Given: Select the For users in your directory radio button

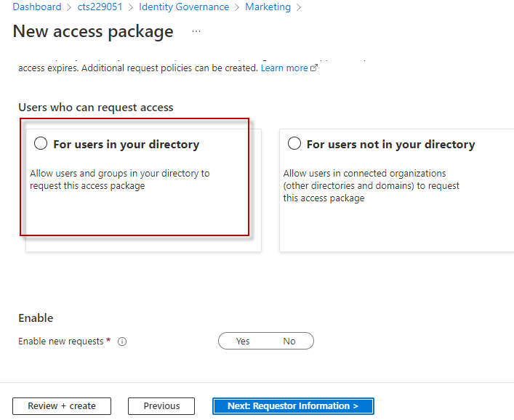Looking at the screenshot, I should [41, 144].
